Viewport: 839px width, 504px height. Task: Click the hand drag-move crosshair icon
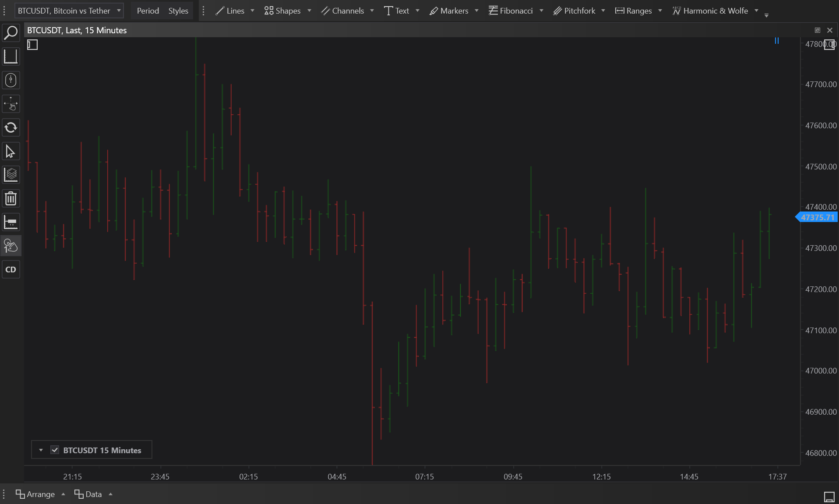coord(11,104)
